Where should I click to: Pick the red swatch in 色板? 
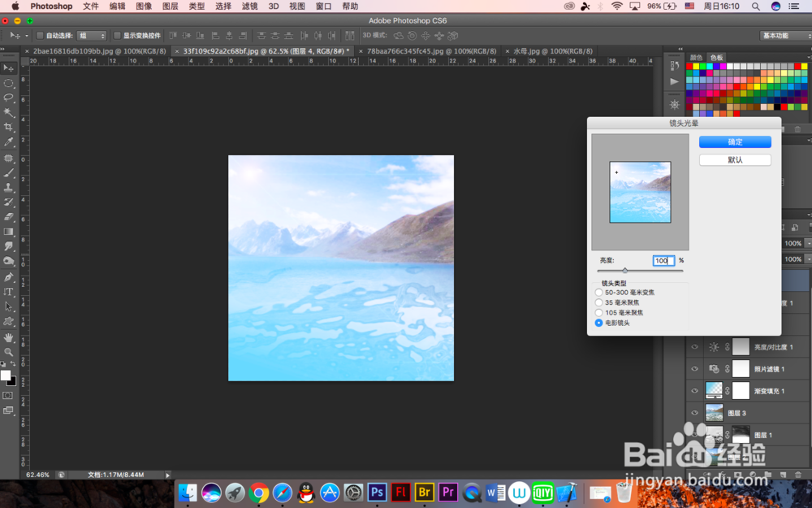pyautogui.click(x=689, y=67)
